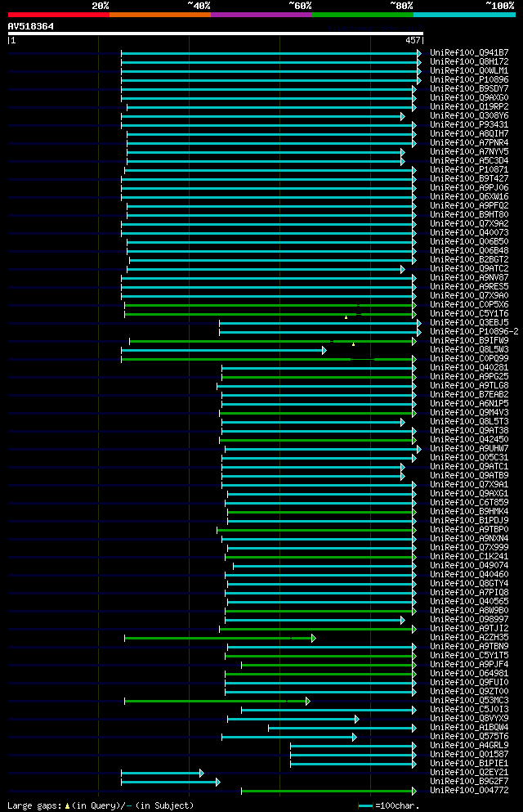
Task: Select the UniRef100_A4GRL9 label
Action: (469, 746)
